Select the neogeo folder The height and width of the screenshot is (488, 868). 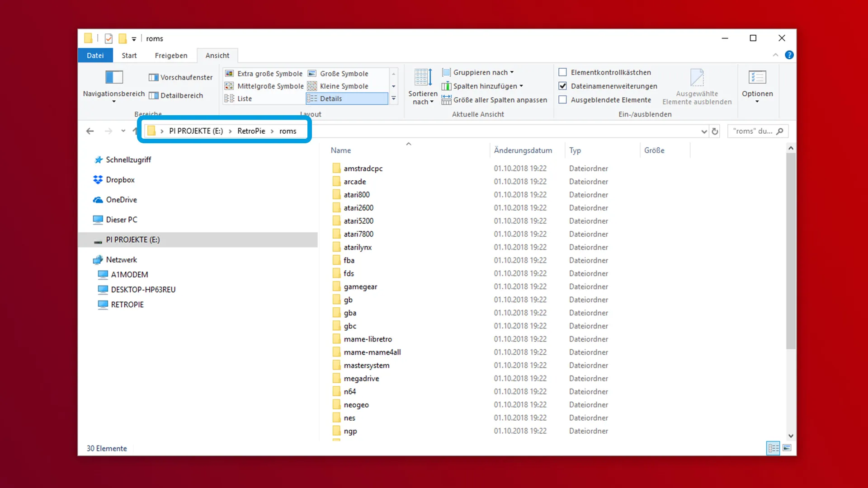pyautogui.click(x=356, y=405)
